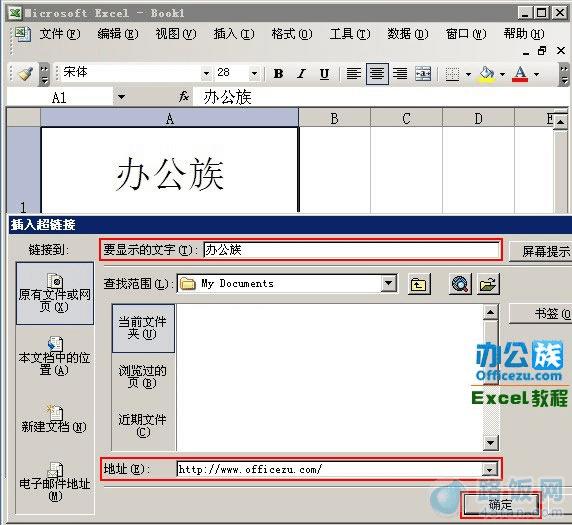Click the Browse for File folder icon
The image size is (572, 525).
488,283
